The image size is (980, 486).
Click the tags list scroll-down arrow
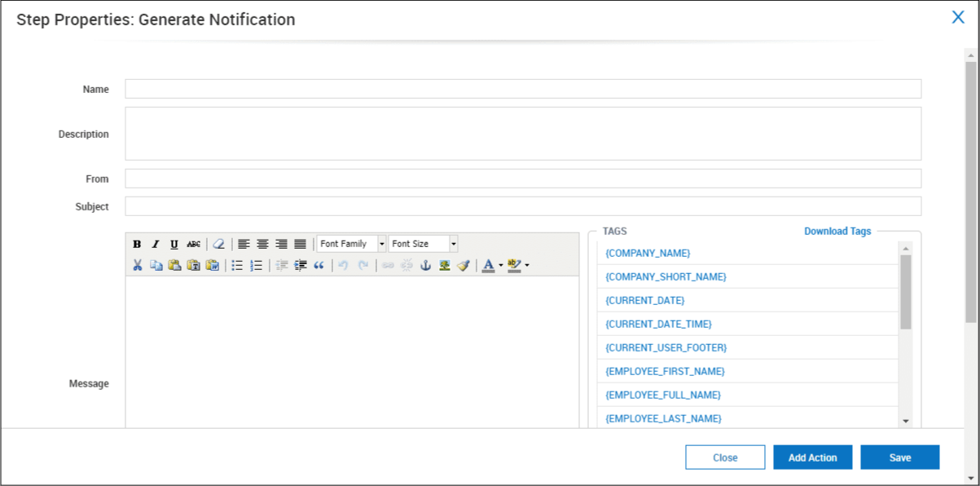coord(906,421)
